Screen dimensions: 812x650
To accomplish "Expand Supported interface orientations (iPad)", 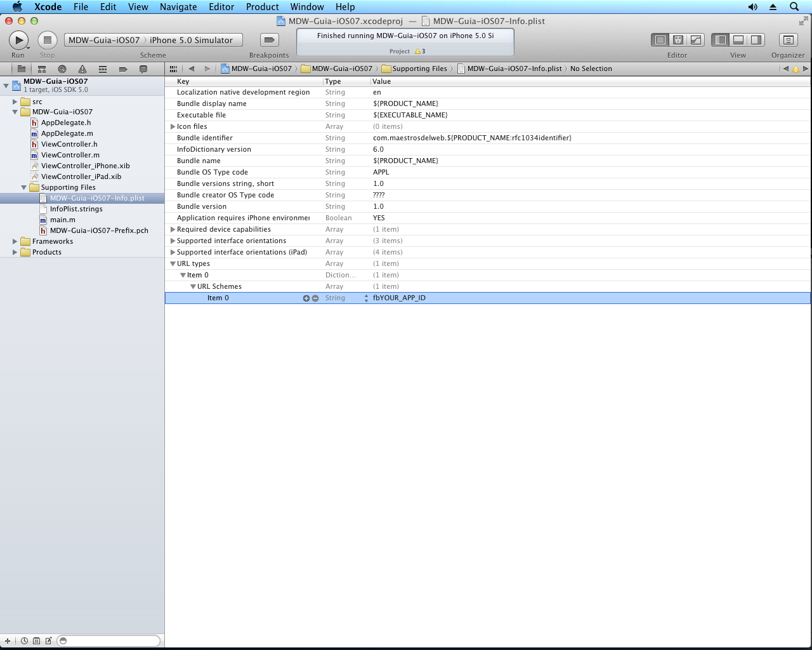I will 173,253.
